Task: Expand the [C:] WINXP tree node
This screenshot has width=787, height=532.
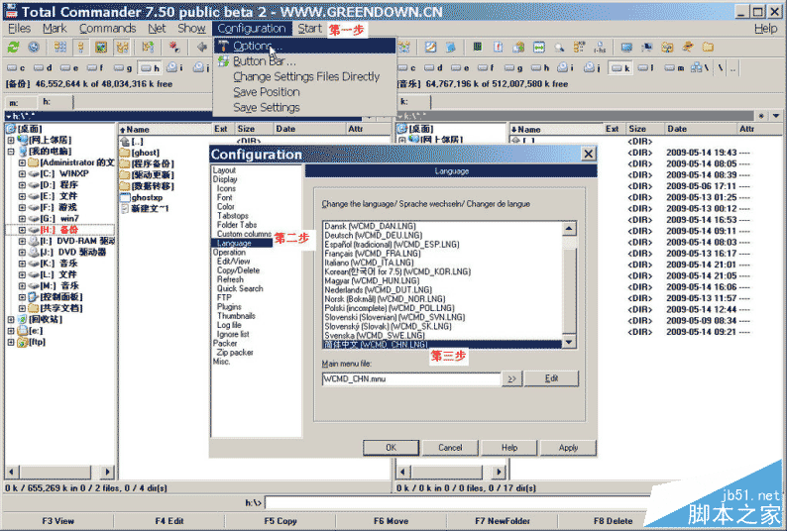Action: (x=22, y=173)
